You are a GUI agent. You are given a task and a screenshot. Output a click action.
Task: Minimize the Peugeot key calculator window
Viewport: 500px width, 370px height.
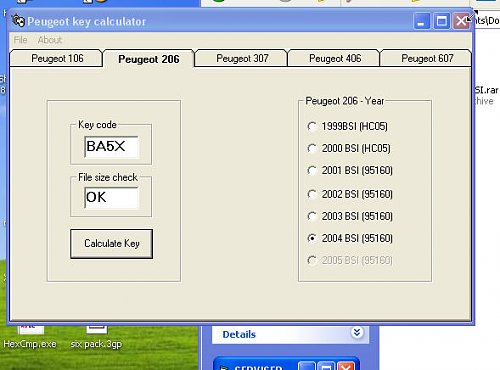click(421, 22)
